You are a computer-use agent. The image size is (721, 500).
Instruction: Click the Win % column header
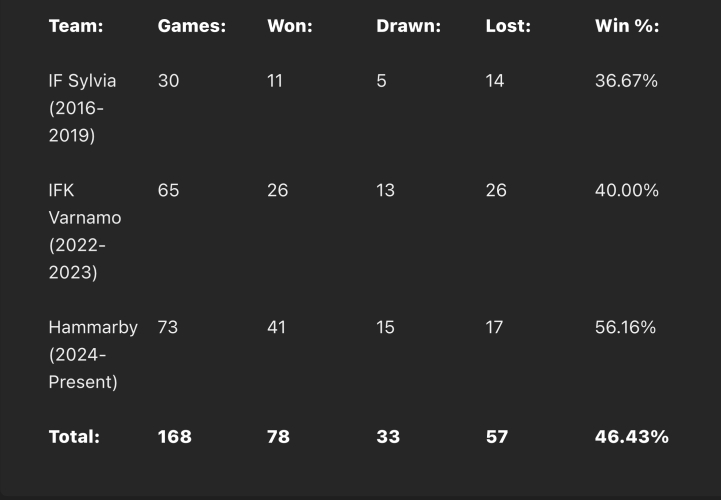tap(627, 26)
